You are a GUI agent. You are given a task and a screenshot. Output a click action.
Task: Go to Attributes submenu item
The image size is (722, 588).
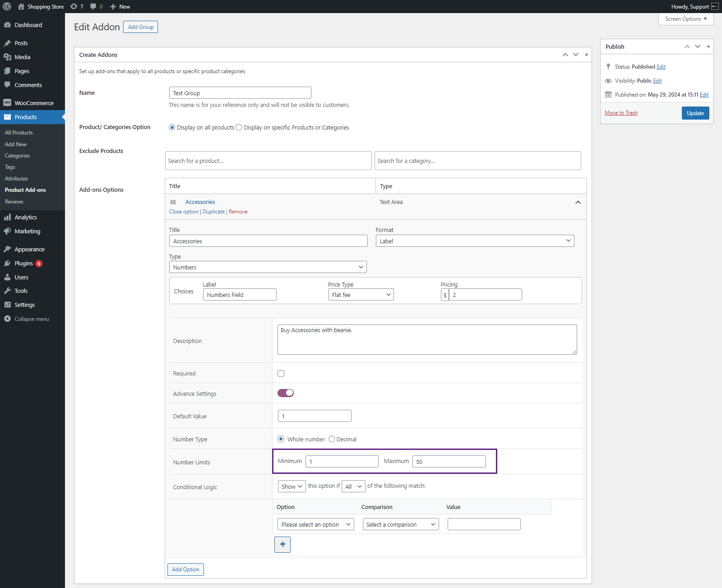tap(16, 179)
